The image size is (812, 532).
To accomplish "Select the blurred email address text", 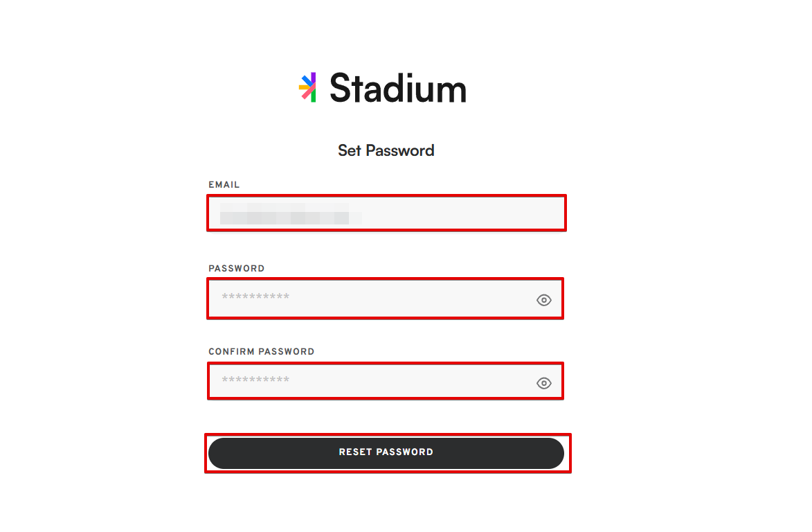I will tap(290, 213).
